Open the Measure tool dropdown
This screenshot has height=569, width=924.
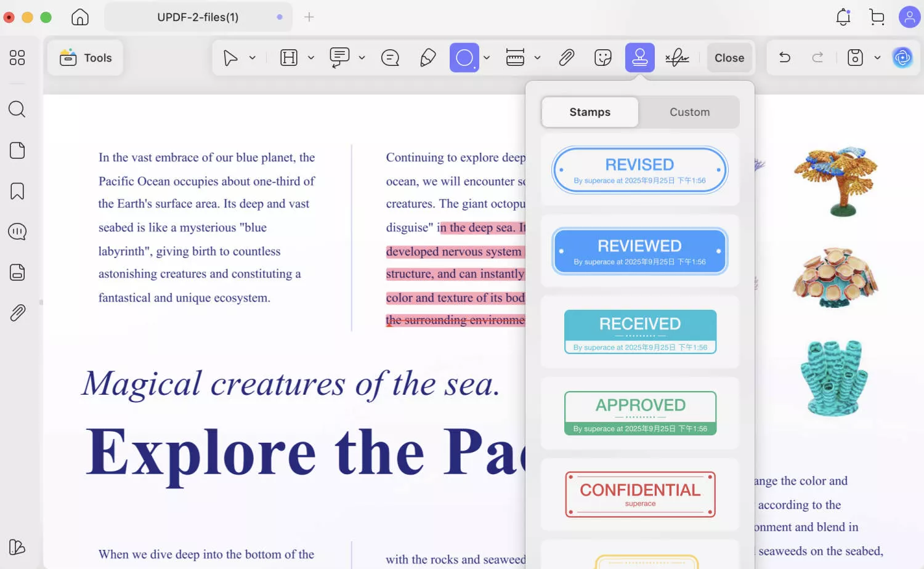coord(538,57)
